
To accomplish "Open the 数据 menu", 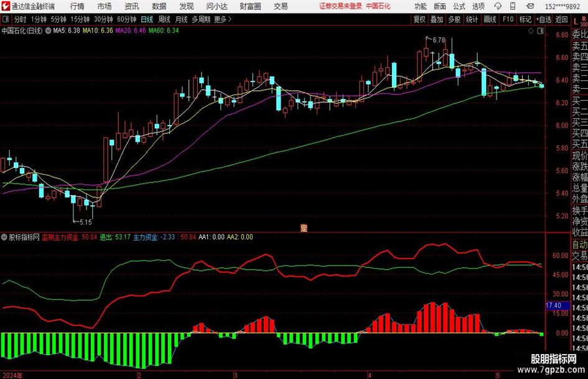I will (159, 6).
